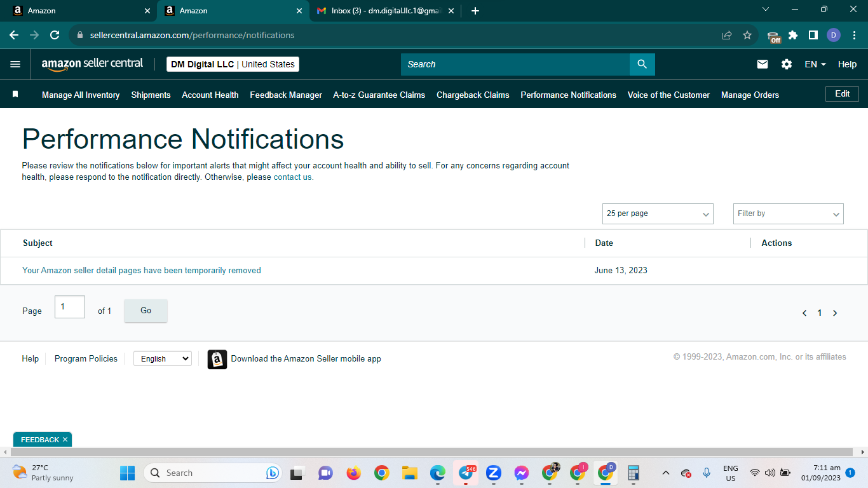Open the hamburger navigation menu
868x488 pixels.
pos(15,64)
